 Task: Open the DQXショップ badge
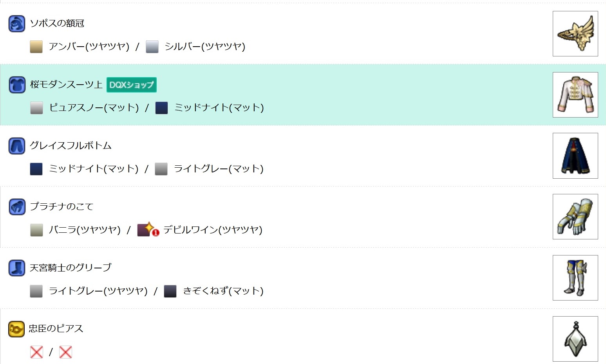(132, 85)
